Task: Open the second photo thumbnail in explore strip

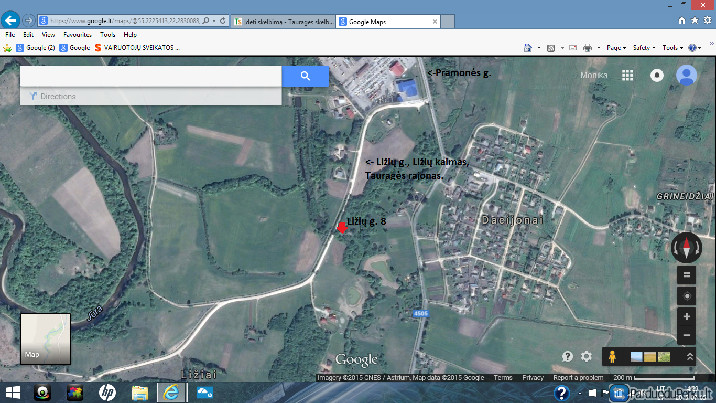Action: pos(650,357)
